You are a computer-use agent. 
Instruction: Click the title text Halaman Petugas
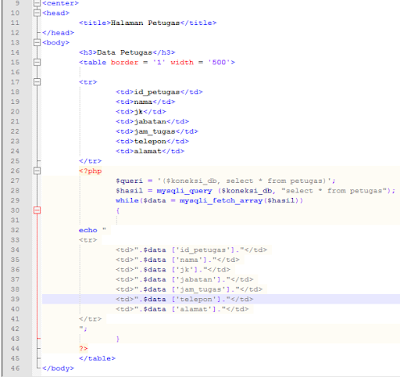point(145,23)
